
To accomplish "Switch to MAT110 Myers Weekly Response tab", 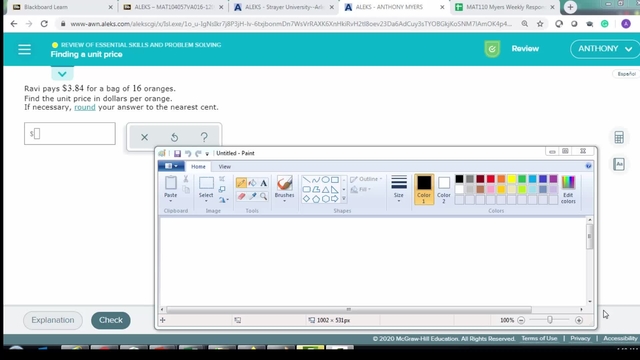I will (x=505, y=7).
